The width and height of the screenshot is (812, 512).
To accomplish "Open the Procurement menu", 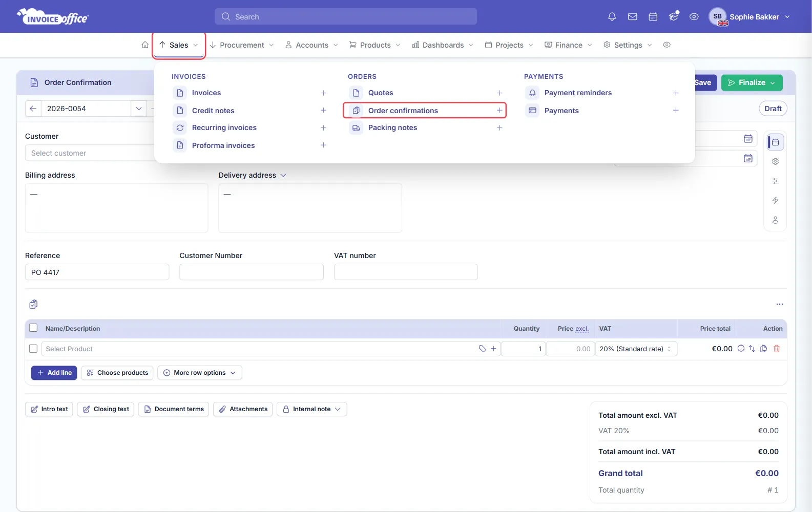I will tap(242, 45).
